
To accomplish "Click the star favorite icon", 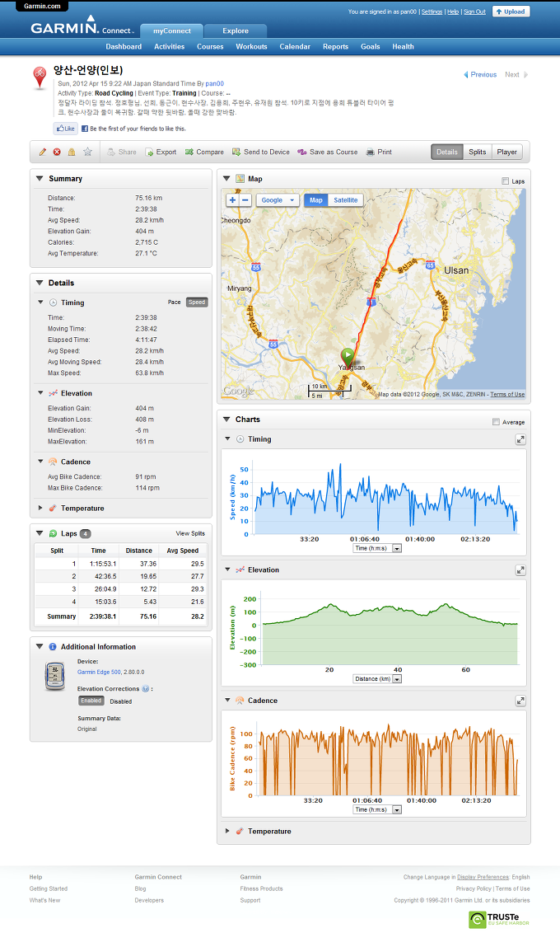I will [87, 152].
